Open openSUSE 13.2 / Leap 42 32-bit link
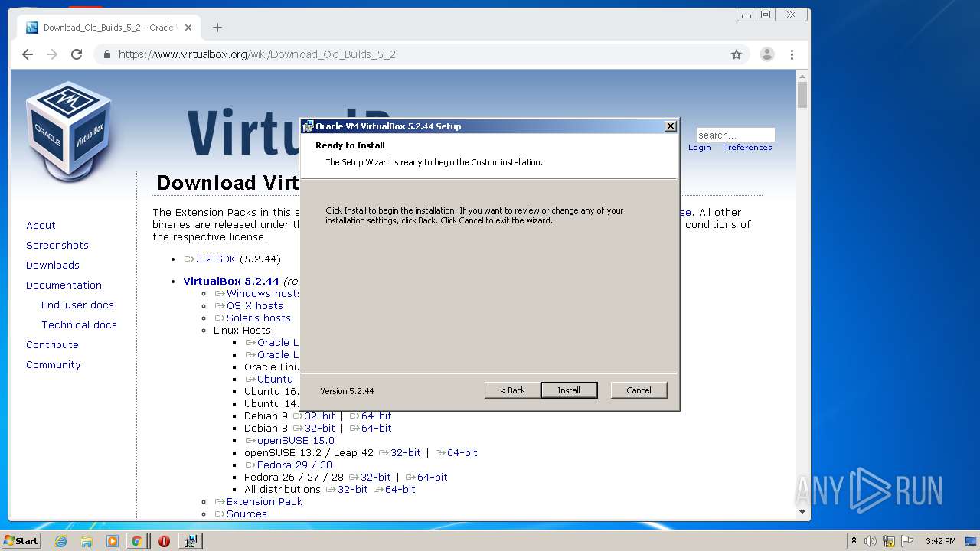This screenshot has height=551, width=980. click(400, 453)
